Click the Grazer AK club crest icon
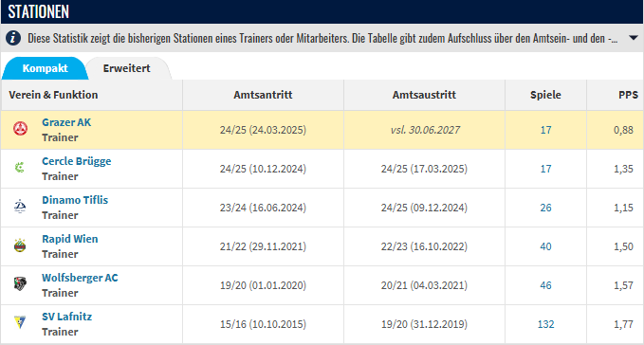The image size is (644, 345). [20, 129]
